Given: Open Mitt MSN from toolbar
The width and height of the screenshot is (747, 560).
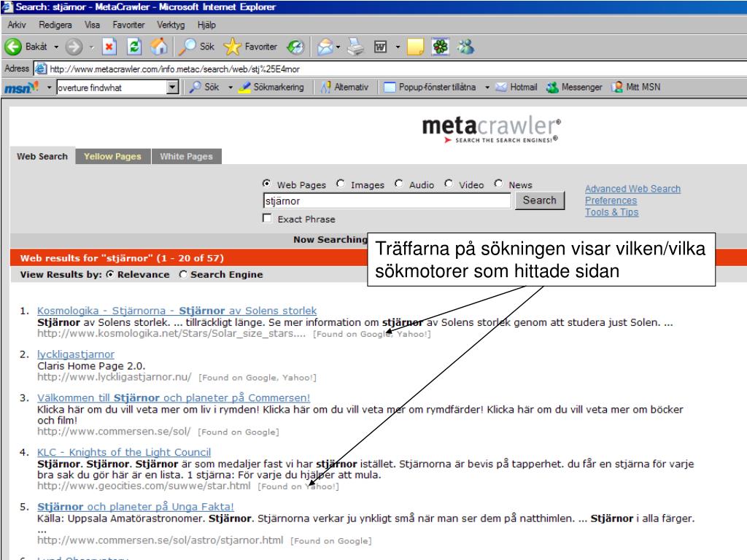Looking at the screenshot, I should 637,87.
